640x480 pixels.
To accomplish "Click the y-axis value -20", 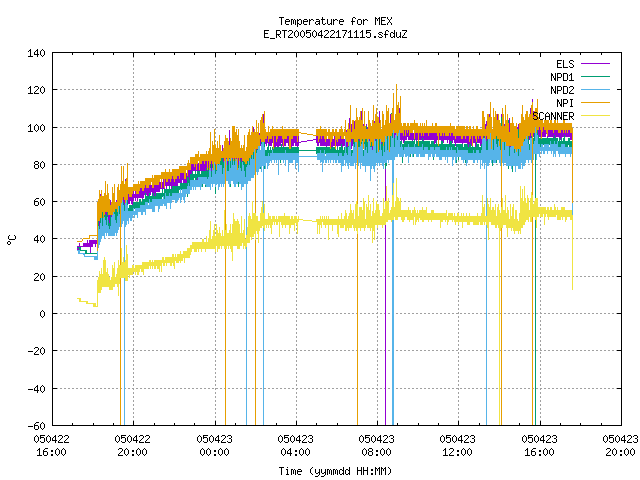I will 36,351.
